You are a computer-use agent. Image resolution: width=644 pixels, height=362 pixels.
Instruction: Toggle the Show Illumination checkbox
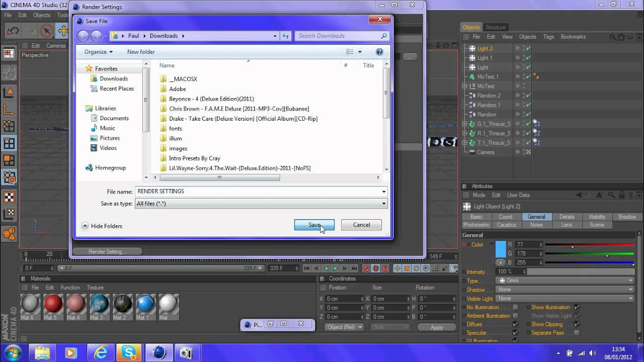(x=577, y=307)
